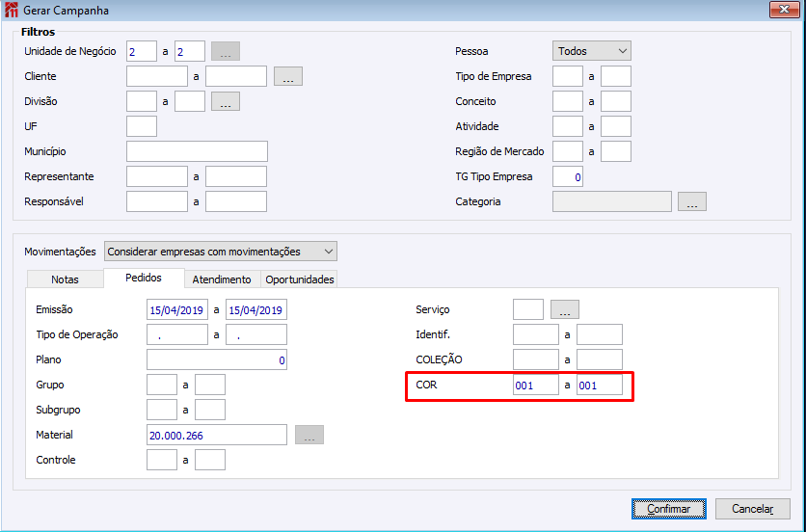806x532 pixels.
Task: Click the Emissão end date field
Action: pos(256,309)
